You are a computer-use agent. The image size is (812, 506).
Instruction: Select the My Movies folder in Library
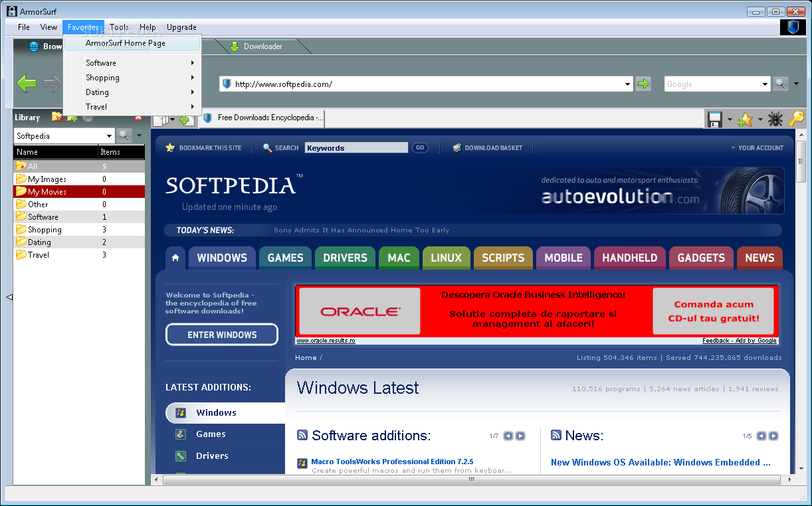(79, 192)
